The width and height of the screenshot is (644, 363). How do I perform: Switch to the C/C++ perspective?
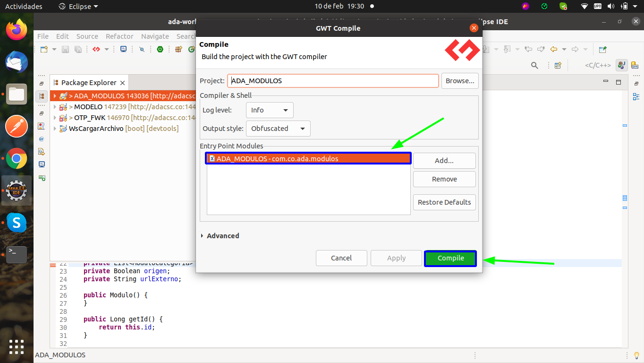(x=598, y=65)
